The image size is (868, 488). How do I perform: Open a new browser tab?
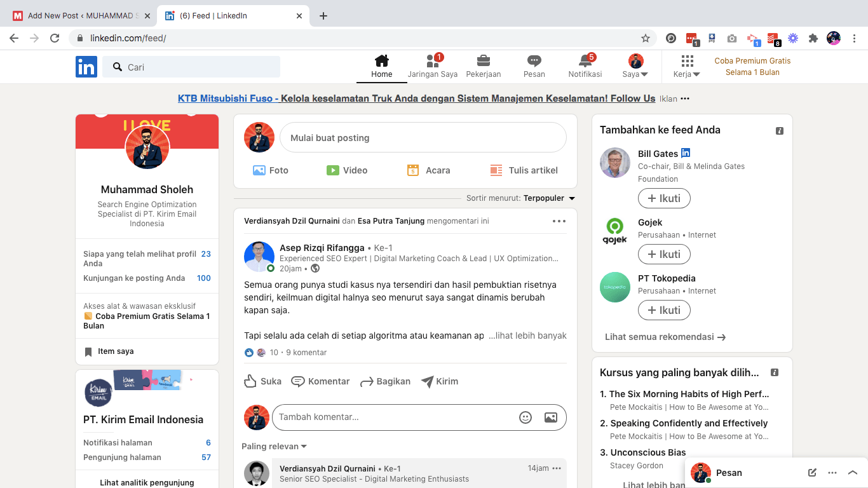(323, 16)
